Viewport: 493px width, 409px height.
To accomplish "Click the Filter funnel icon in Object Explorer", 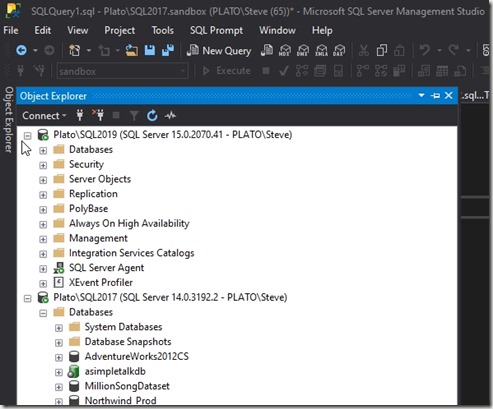I will (134, 116).
